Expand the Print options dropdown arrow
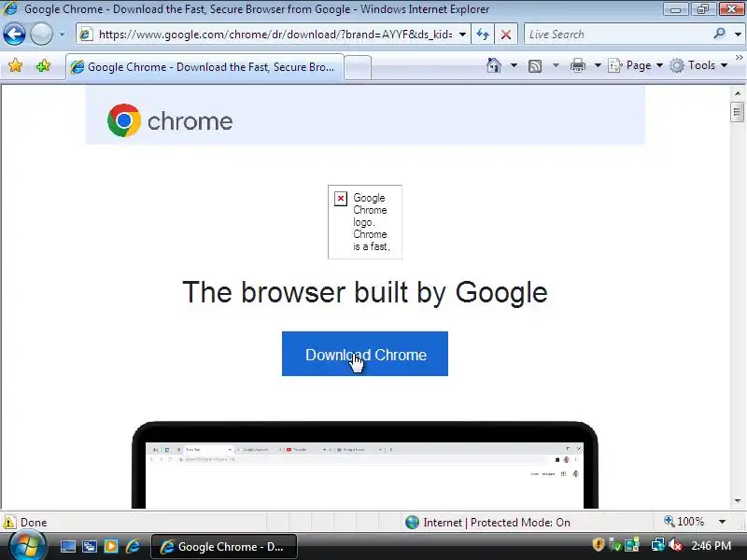Viewport: 747px width, 560px height. (x=598, y=65)
